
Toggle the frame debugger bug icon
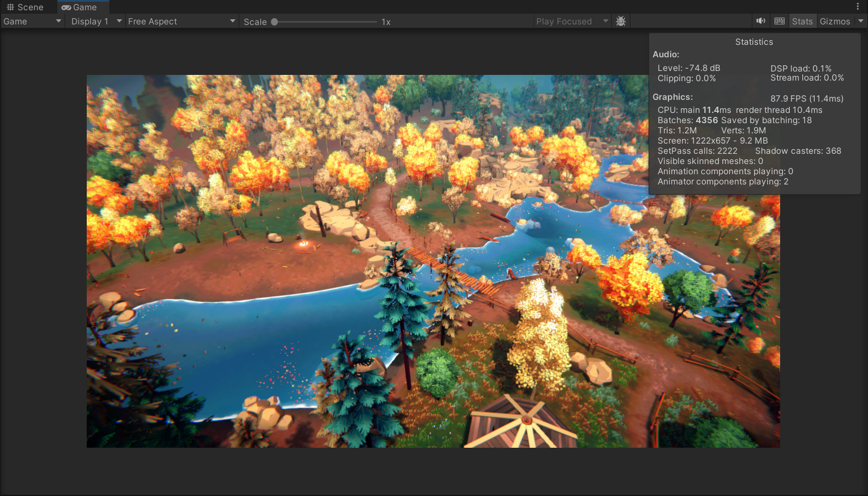coord(621,22)
